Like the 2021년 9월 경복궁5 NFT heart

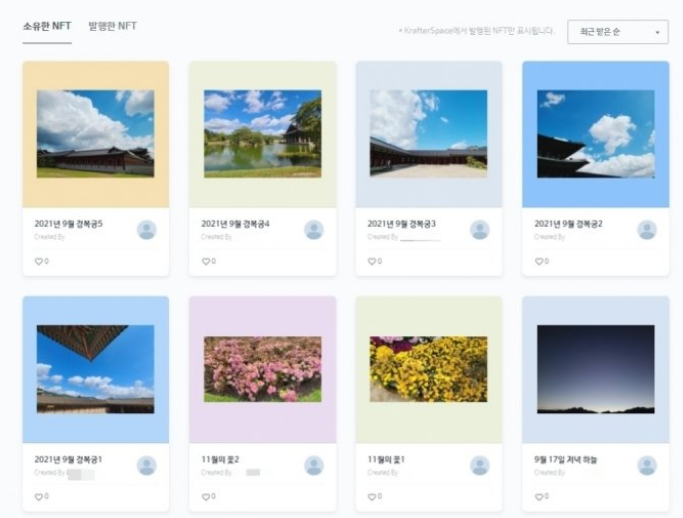click(38, 261)
